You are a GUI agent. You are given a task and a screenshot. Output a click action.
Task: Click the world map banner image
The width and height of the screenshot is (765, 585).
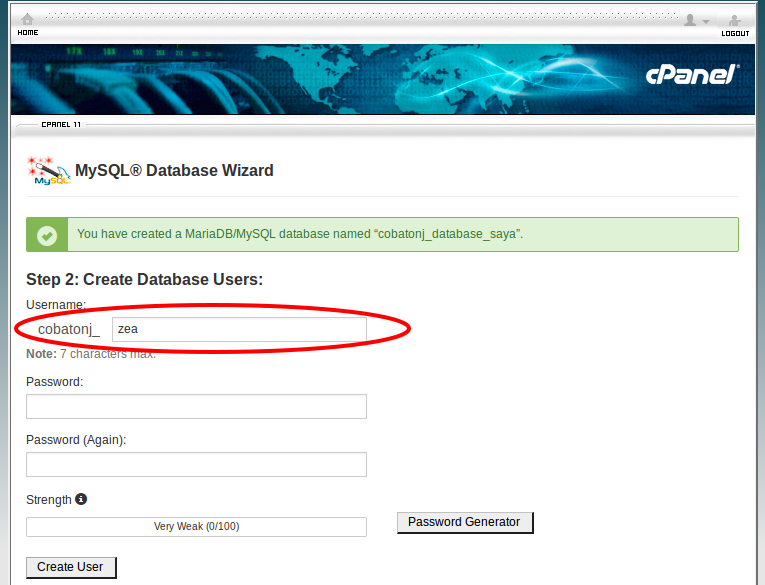[x=383, y=80]
